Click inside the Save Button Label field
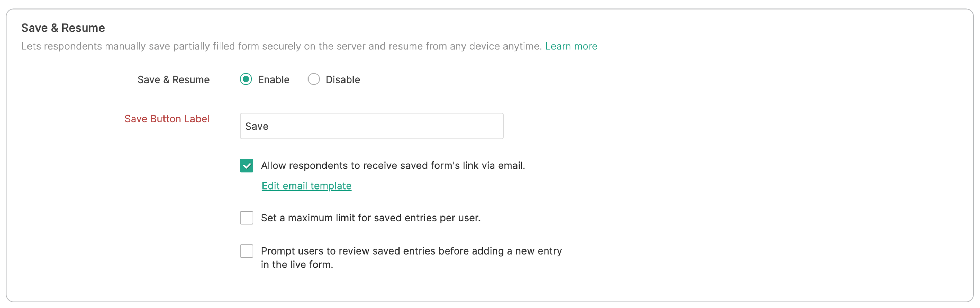The image size is (980, 308). click(371, 126)
